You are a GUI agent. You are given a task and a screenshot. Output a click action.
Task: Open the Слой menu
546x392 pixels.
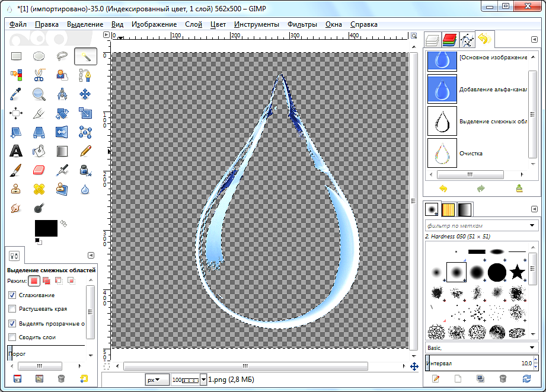coord(193,24)
